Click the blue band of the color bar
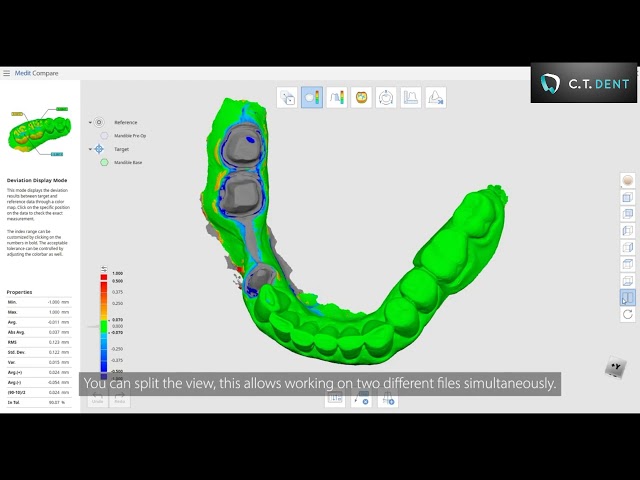 (x=104, y=363)
